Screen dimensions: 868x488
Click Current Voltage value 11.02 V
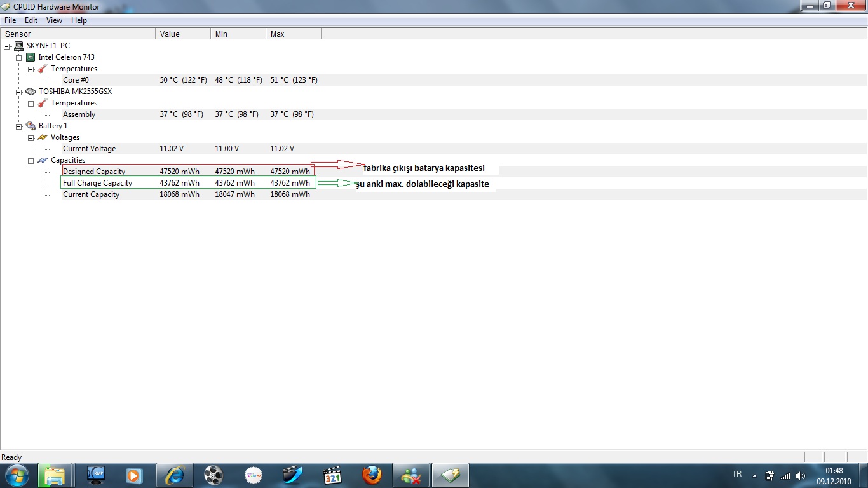172,149
